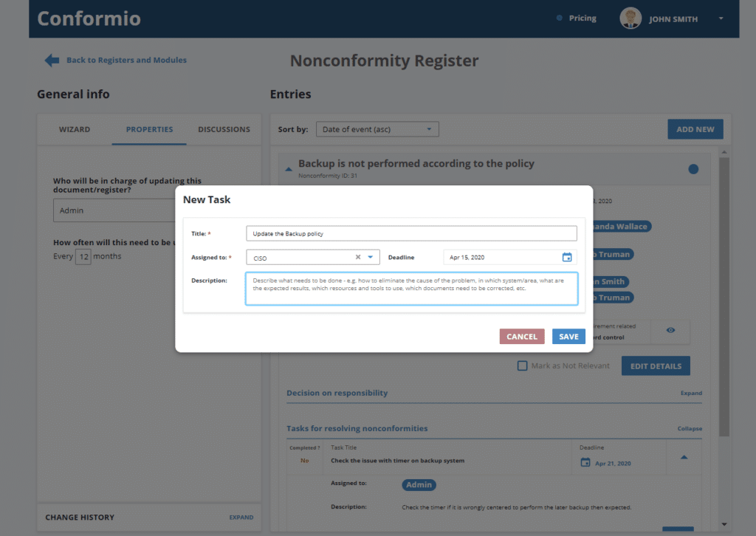Viewport: 756px width, 536px height.
Task: Switch to the WIZARD tab
Action: [x=75, y=129]
